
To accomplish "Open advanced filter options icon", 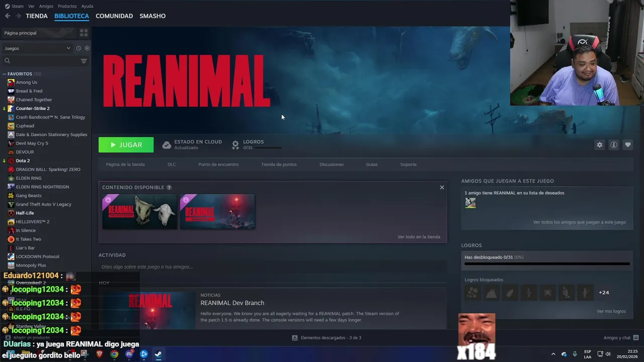I will (84, 61).
